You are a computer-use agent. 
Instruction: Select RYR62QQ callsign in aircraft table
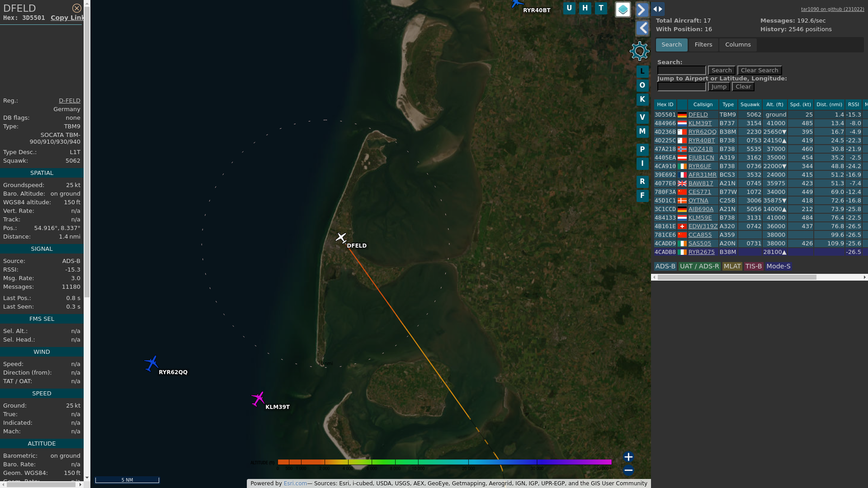[702, 132]
